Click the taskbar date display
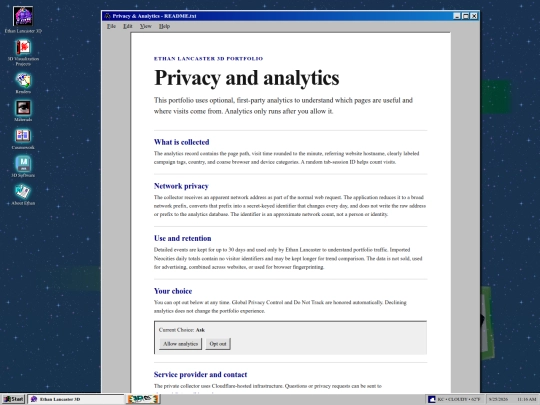Image resolution: width=540 pixels, height=405 pixels. pos(498,399)
